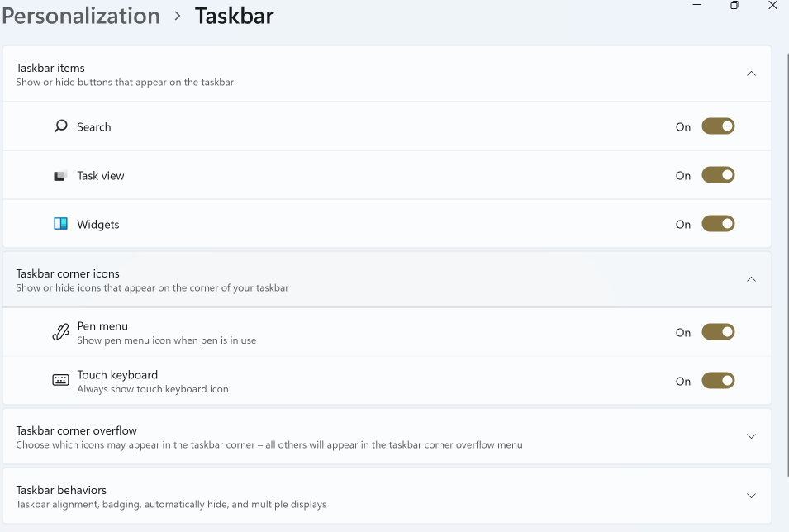Click the Pen menu icon

(60, 331)
